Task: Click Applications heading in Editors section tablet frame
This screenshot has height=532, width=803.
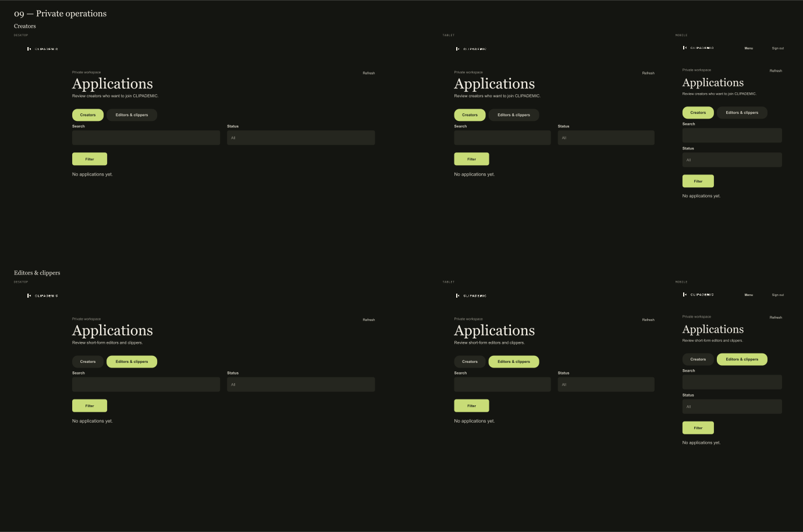Action: point(494,331)
